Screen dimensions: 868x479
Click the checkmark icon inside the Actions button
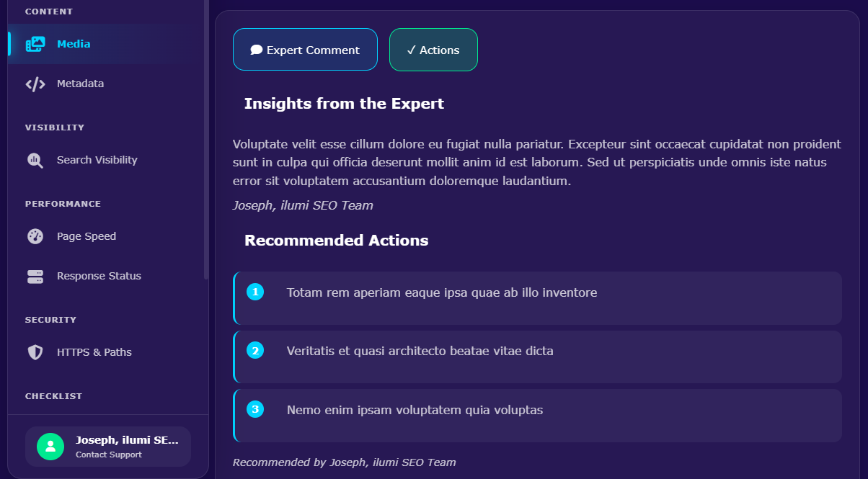pos(412,50)
